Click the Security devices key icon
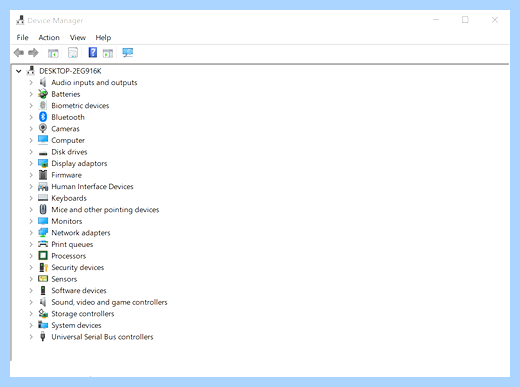The height and width of the screenshot is (387, 520). tap(44, 267)
